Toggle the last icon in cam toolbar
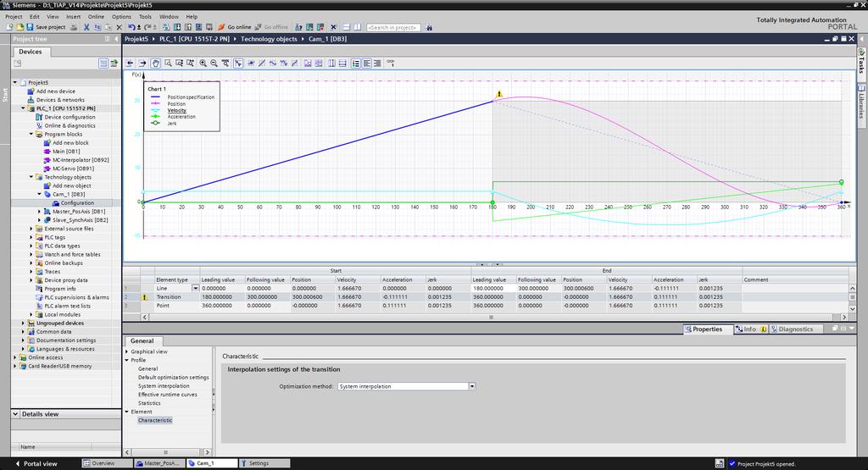 pyautogui.click(x=390, y=63)
